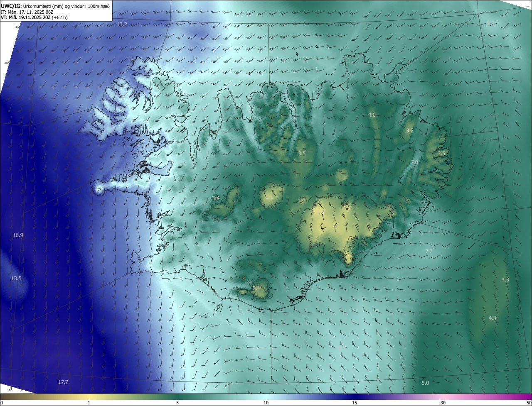Click the color scale tick label 30

pyautogui.click(x=443, y=403)
